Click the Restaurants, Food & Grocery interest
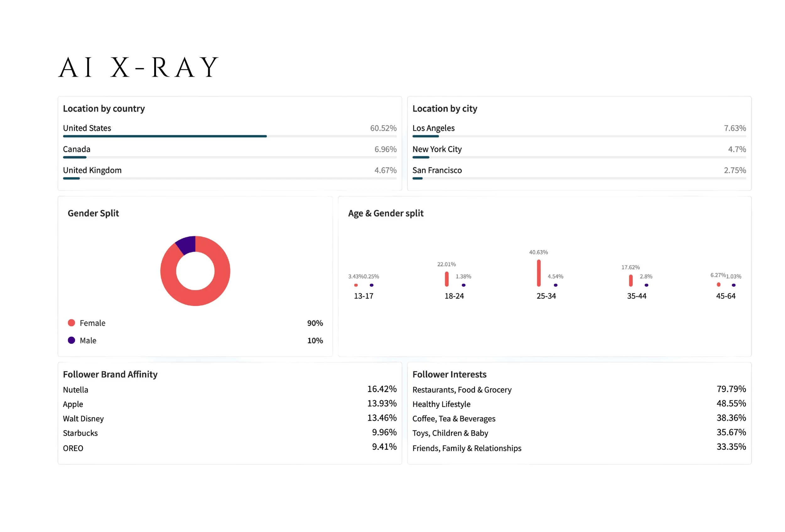 pyautogui.click(x=462, y=390)
